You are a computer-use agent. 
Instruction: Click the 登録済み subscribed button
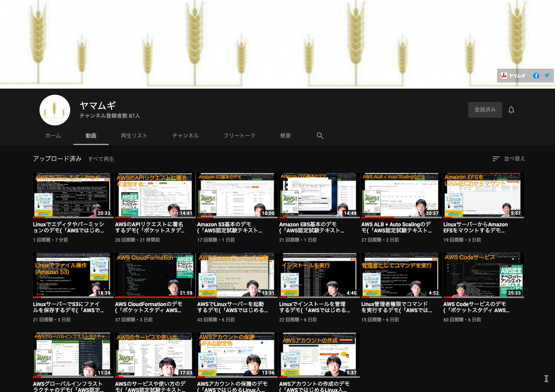pyautogui.click(x=485, y=110)
